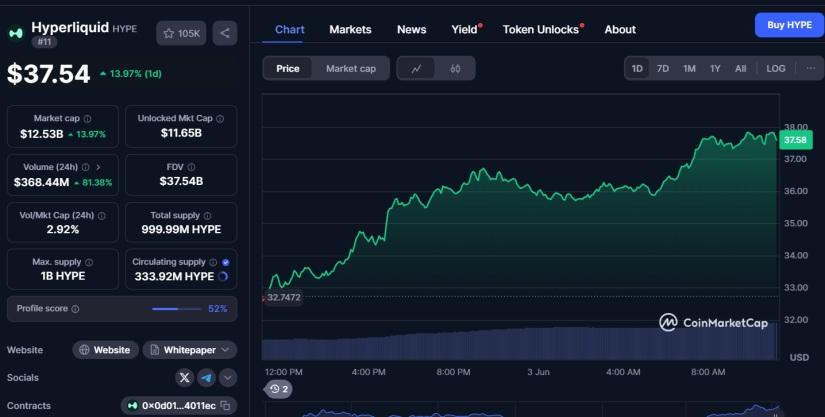Viewport: 825px width, 417px height.
Task: Switch chart to Price view
Action: (287, 68)
